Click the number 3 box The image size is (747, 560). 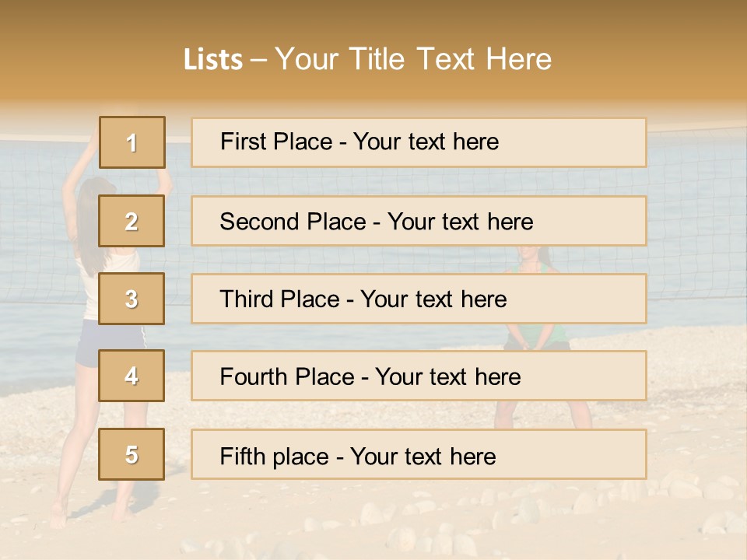(132, 299)
